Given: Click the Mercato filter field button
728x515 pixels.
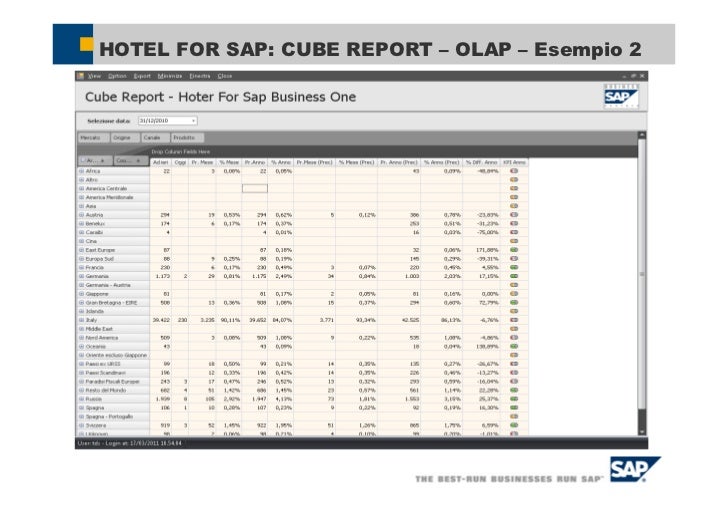Looking at the screenshot, I should click(x=93, y=138).
